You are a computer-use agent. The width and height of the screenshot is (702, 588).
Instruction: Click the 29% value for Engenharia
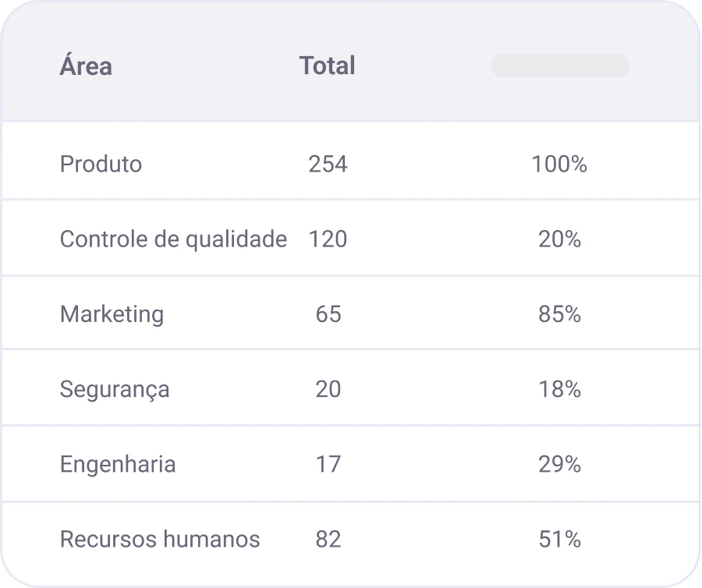click(559, 465)
